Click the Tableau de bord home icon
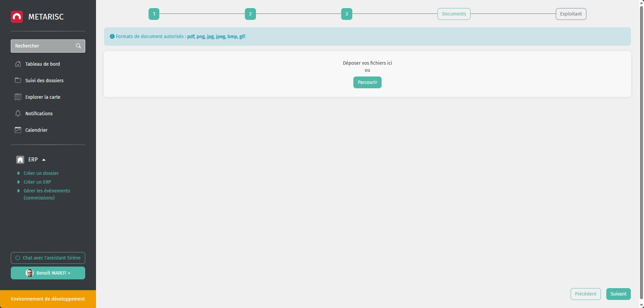This screenshot has width=644, height=308. point(18,64)
